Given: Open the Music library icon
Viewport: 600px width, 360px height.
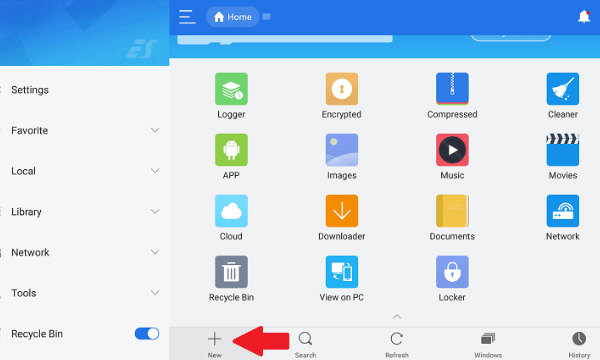Looking at the screenshot, I should click(x=452, y=150).
